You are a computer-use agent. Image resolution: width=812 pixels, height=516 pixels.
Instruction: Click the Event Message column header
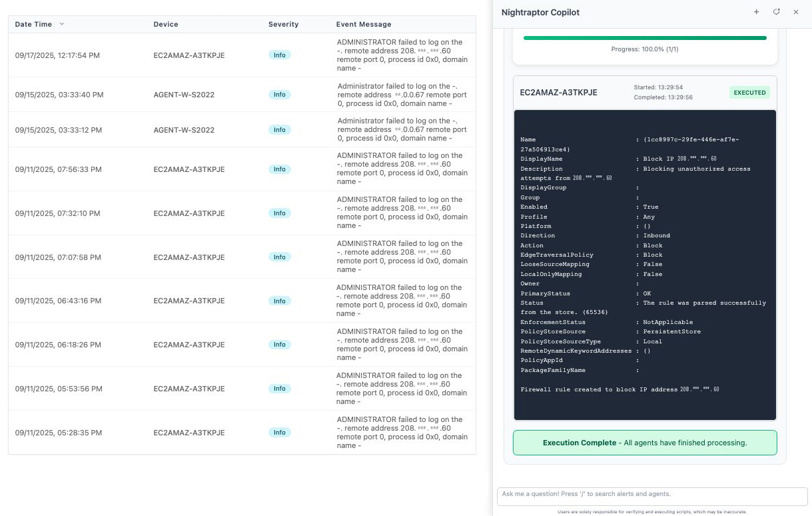click(x=364, y=24)
